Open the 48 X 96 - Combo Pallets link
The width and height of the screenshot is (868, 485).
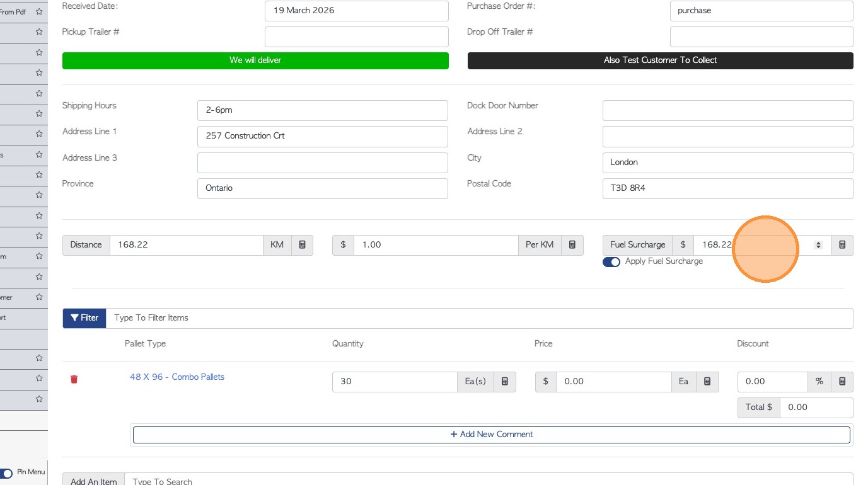point(177,377)
